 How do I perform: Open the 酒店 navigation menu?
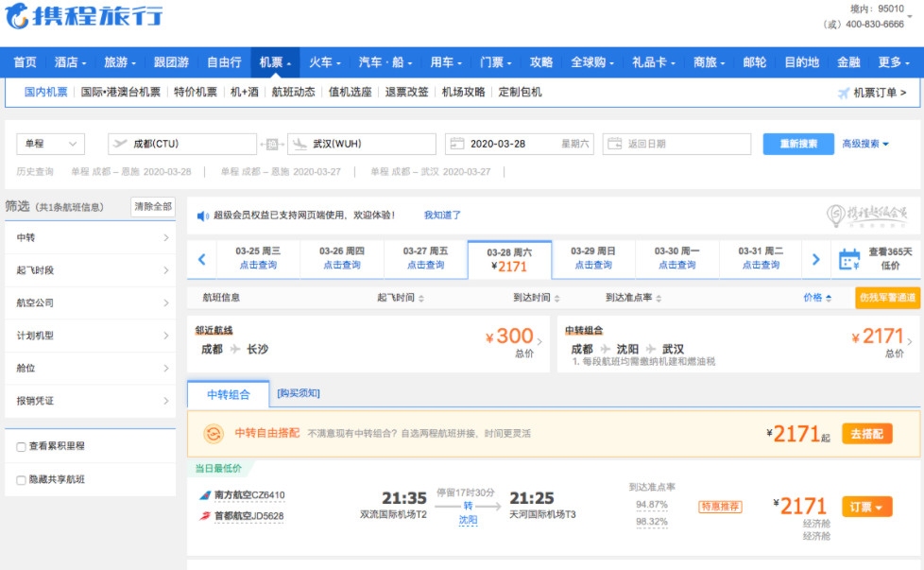pos(70,62)
